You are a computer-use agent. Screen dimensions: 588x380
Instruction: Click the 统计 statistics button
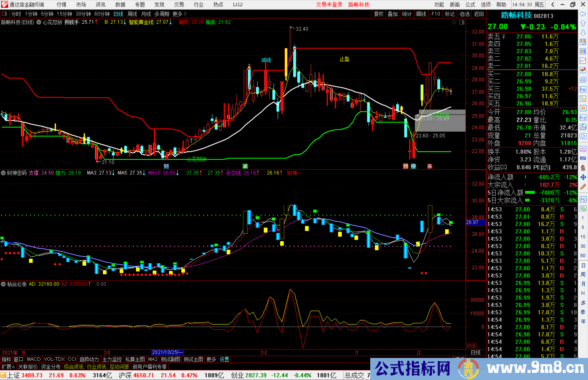coord(407,14)
